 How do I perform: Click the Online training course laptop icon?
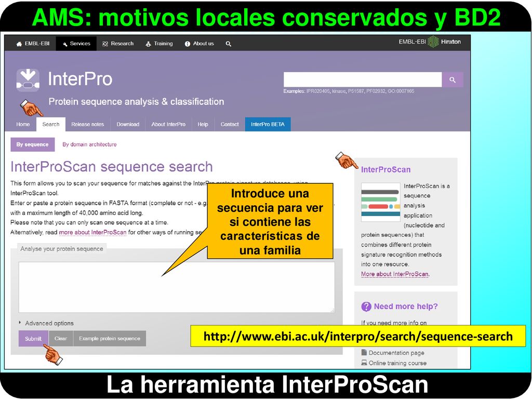pos(364,363)
